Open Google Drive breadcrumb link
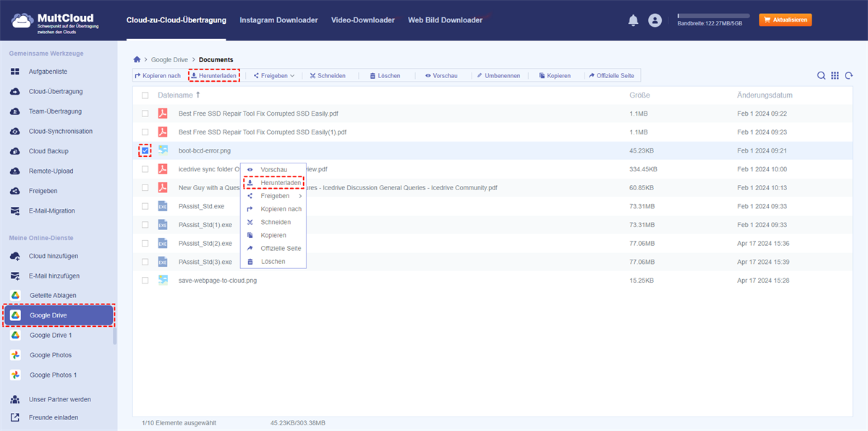868x431 pixels. point(170,59)
